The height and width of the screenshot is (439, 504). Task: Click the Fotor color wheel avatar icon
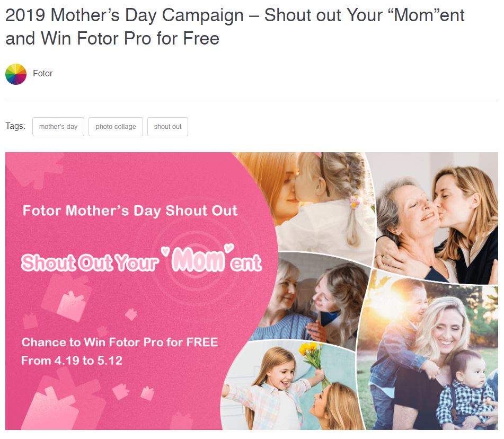pyautogui.click(x=16, y=74)
